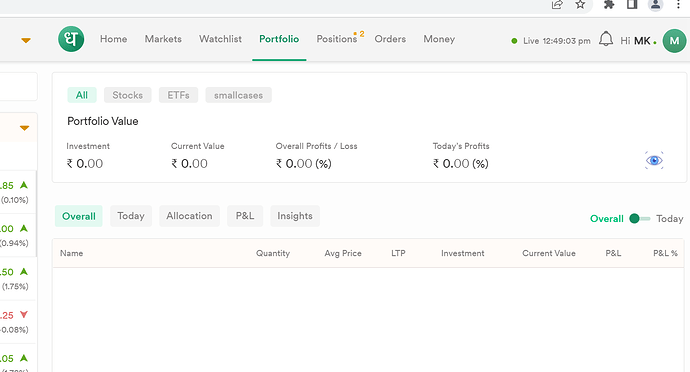
Task: Open Chrome three-dot menu
Action: [x=678, y=5]
